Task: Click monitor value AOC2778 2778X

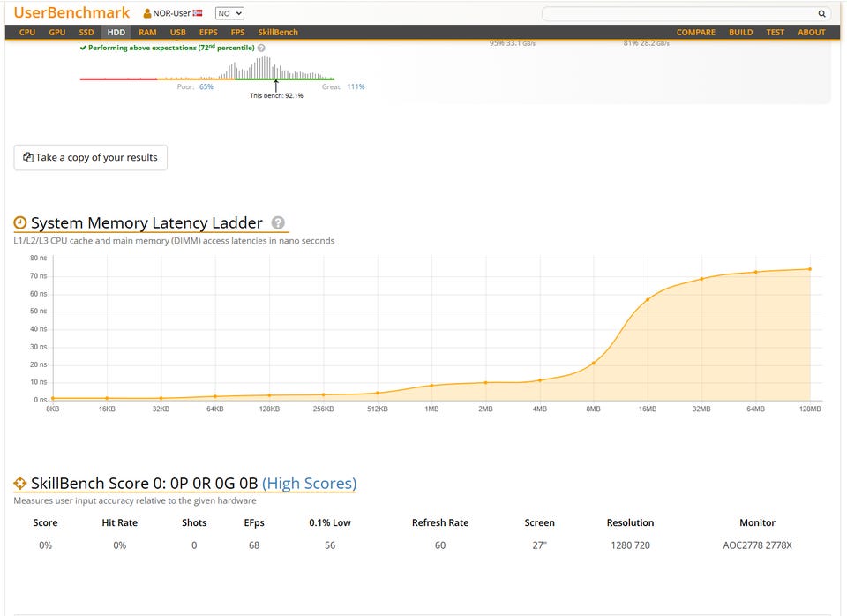Action: point(757,545)
